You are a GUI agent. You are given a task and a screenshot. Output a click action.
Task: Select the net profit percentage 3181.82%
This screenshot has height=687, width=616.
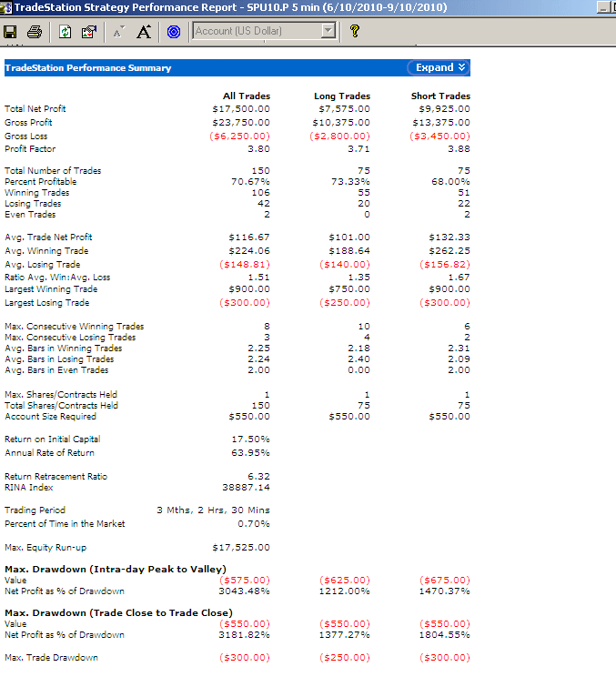pos(245,635)
